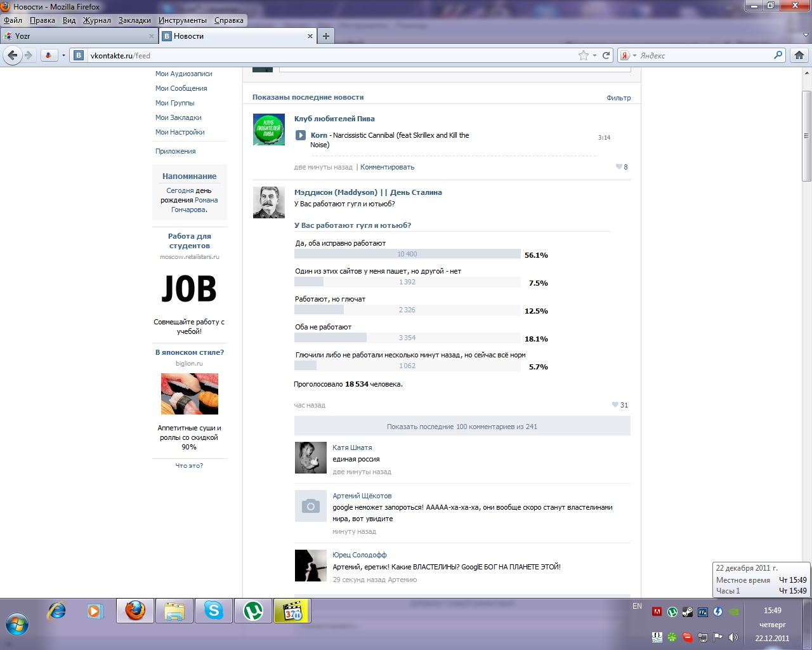Open the address bar history dropdown arrow
Viewport: 812px width, 650px height.
(x=594, y=55)
